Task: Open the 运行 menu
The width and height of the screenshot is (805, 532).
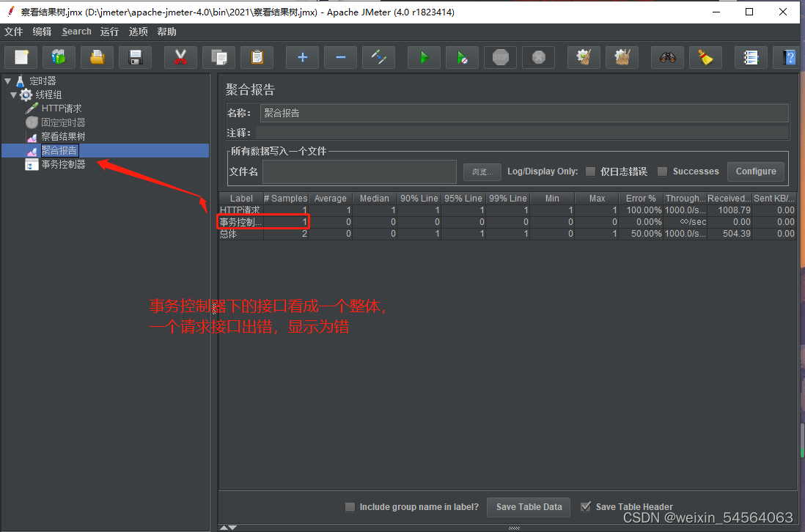Action: point(109,32)
